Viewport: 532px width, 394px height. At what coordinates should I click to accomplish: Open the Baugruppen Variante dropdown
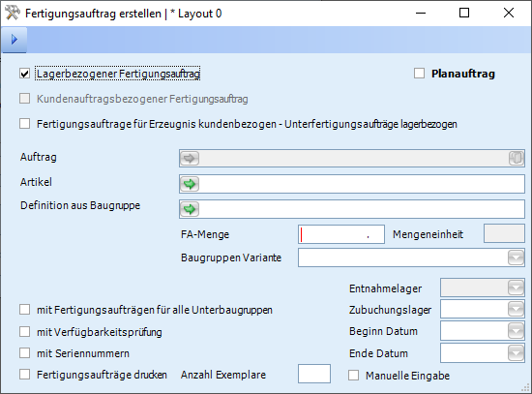click(x=516, y=258)
